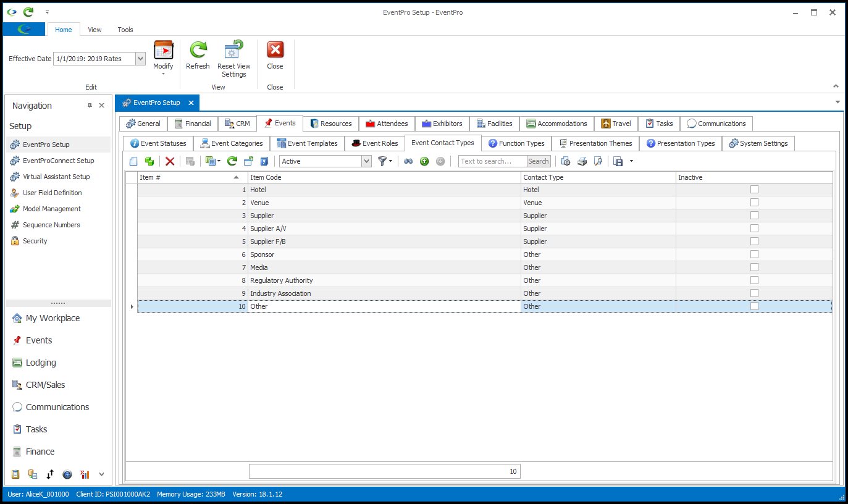Toggle Inactive checkbox for Media row
Image resolution: width=848 pixels, height=504 pixels.
click(754, 267)
